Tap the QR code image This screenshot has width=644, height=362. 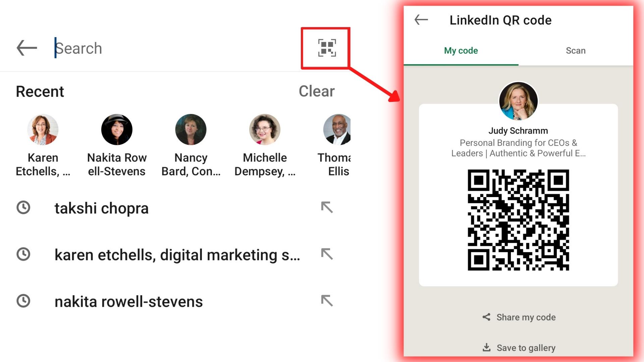(x=518, y=220)
